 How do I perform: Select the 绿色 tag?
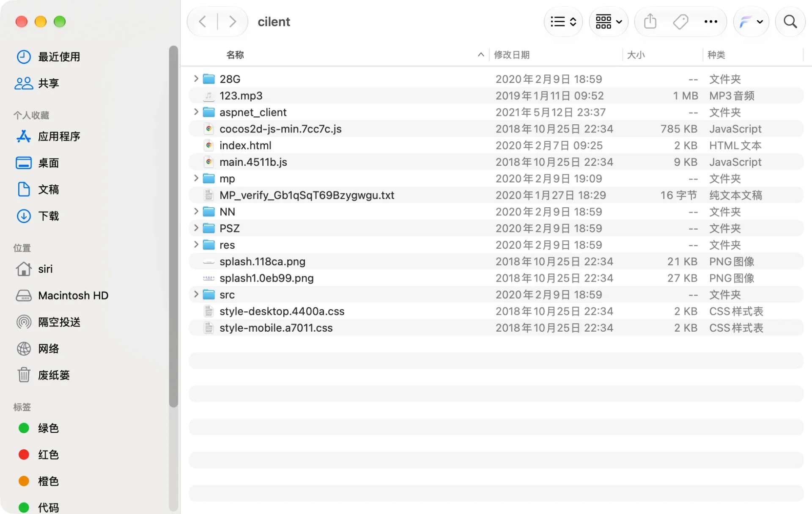[38, 428]
